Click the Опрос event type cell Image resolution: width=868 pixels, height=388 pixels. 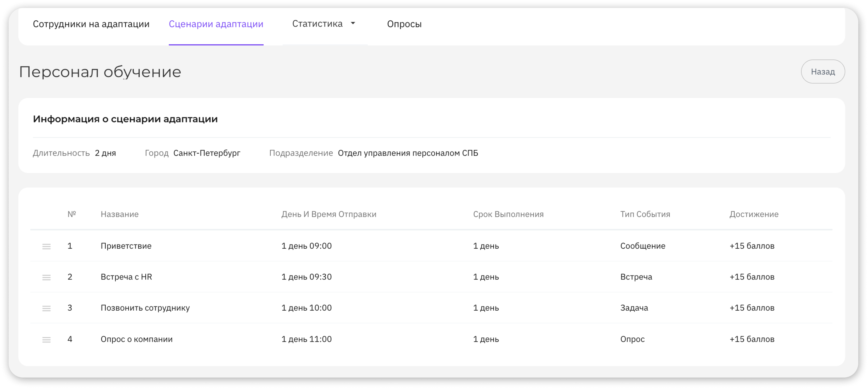click(632, 339)
